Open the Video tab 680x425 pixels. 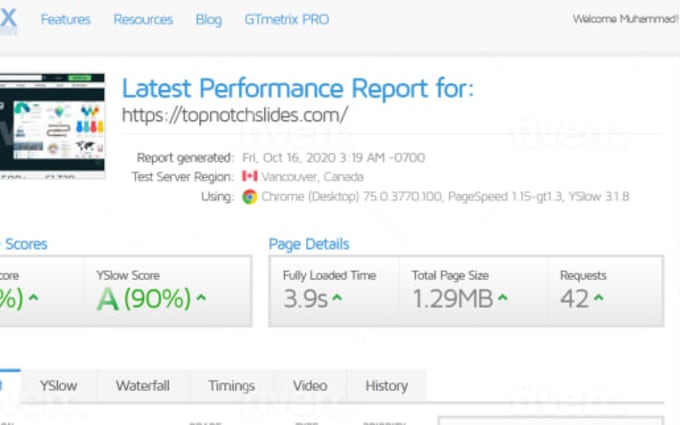pyautogui.click(x=310, y=386)
